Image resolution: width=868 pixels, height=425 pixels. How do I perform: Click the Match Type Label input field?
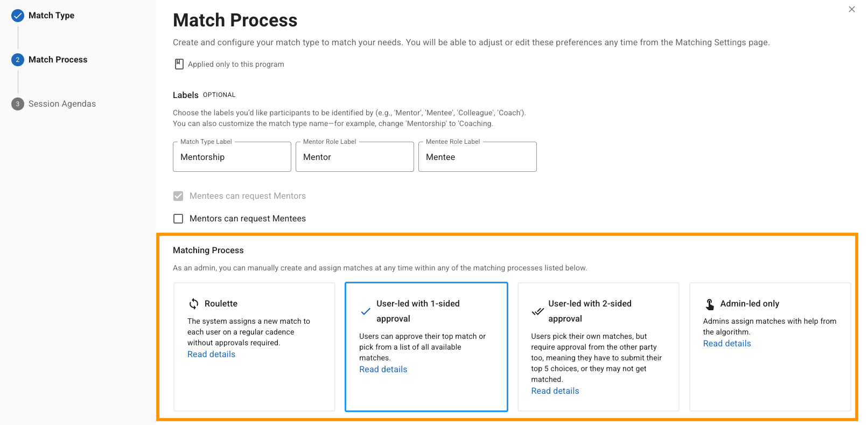pyautogui.click(x=232, y=157)
